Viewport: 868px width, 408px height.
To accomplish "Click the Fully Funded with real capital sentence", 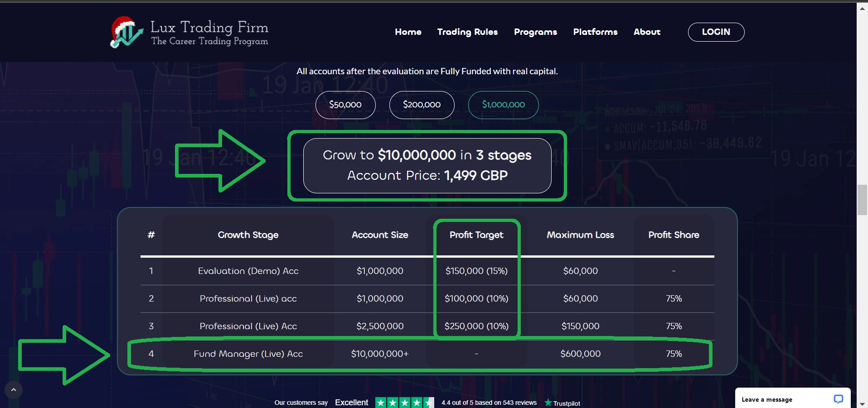I will tap(427, 71).
